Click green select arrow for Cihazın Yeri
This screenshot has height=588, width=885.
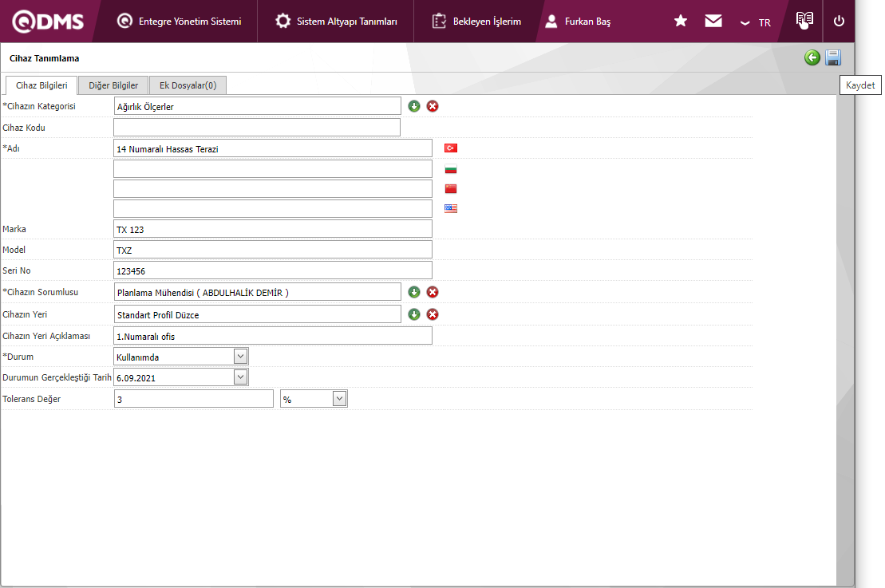414,314
